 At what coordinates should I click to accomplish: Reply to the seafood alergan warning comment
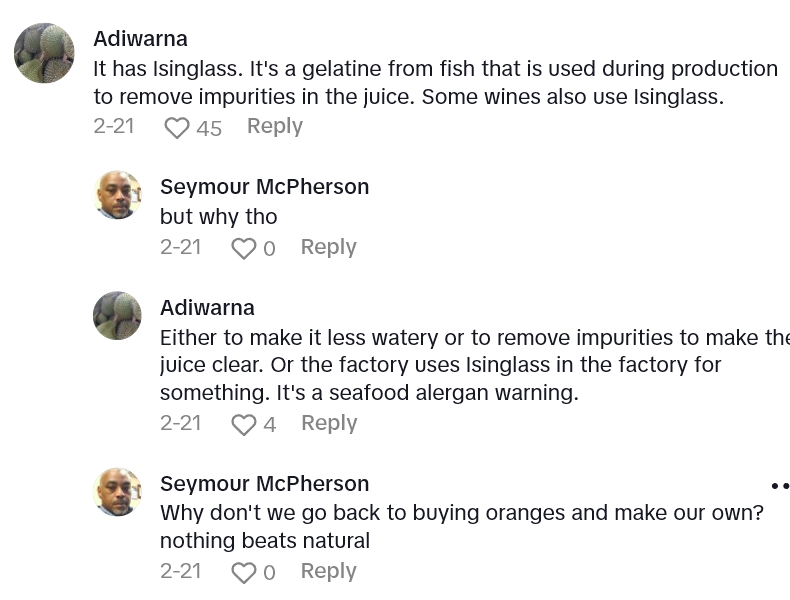tap(328, 423)
